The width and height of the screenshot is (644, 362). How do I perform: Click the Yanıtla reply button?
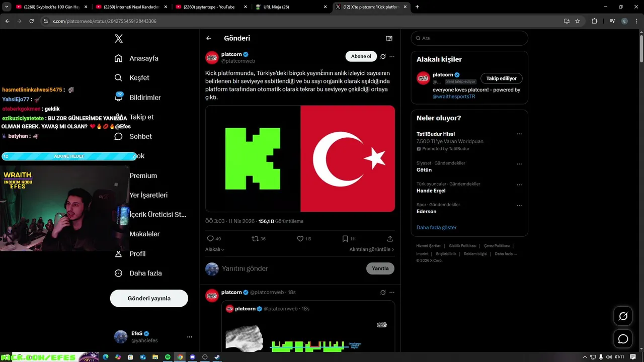[380, 268]
